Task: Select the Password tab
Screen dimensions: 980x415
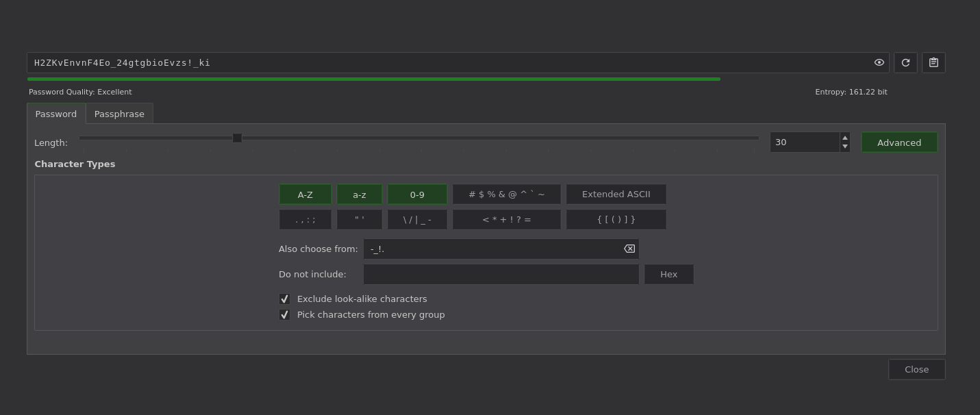Action: 55,114
